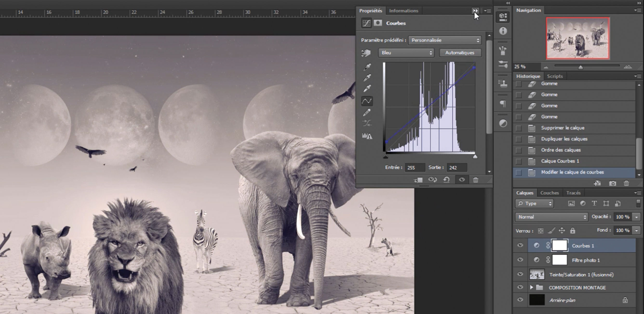Toggle lock transparent pixels

(541, 231)
